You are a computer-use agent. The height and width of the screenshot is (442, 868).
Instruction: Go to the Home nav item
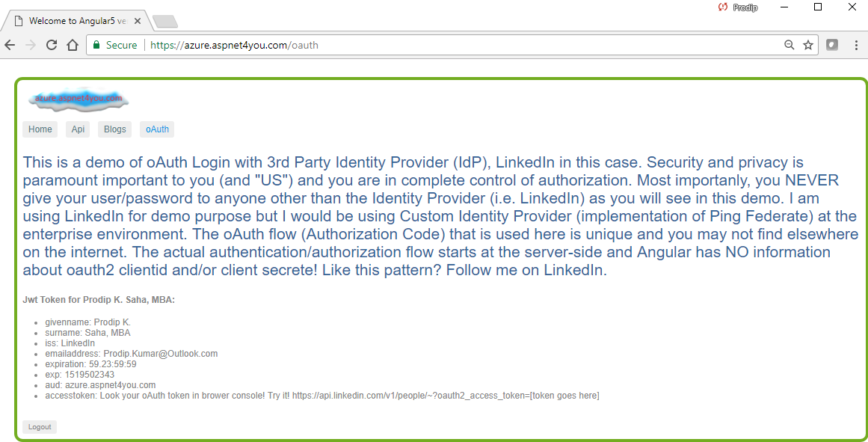40,129
